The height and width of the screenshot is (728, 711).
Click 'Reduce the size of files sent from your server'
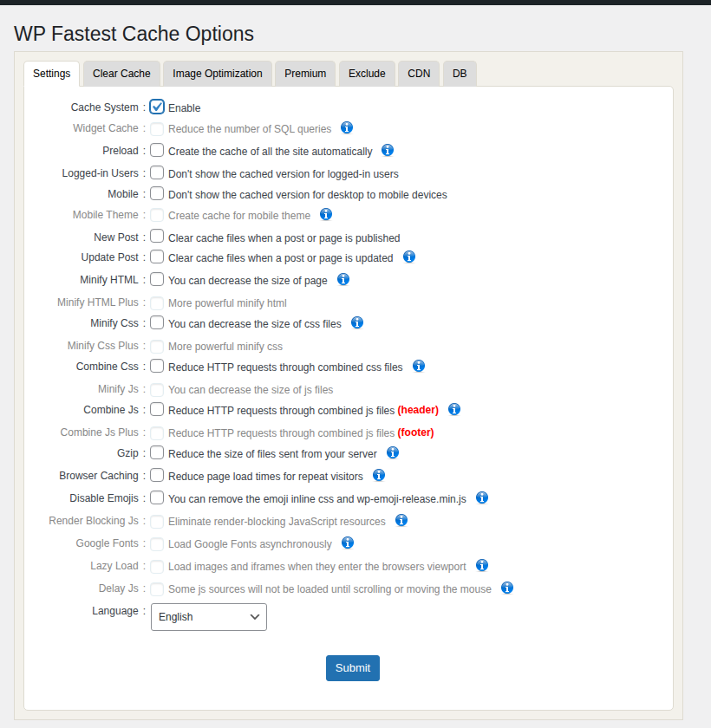point(272,453)
